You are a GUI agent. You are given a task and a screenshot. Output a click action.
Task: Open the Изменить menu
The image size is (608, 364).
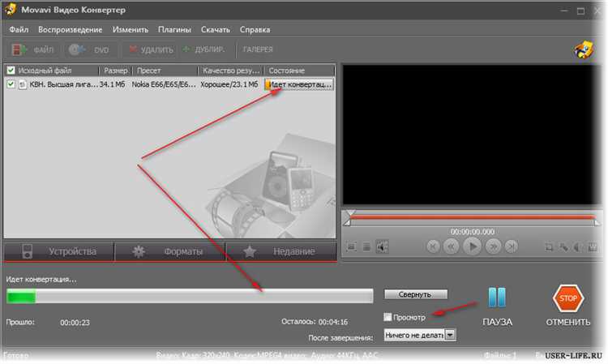[x=131, y=29]
